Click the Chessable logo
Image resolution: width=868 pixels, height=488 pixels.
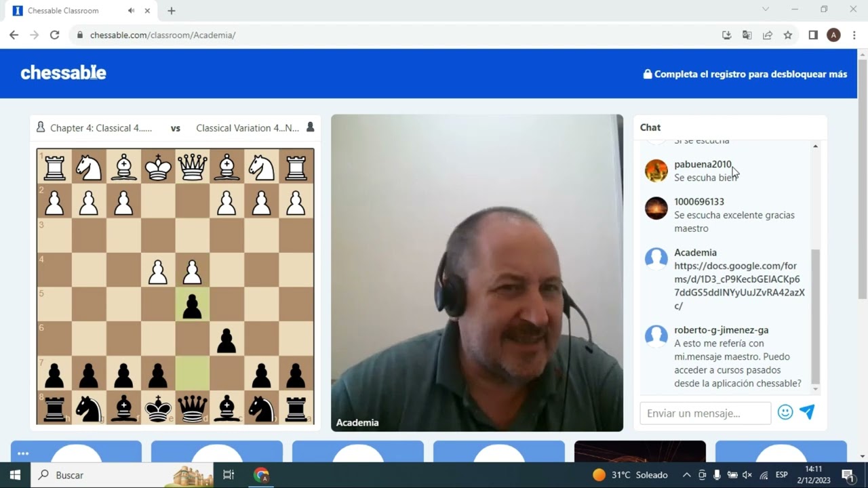tap(63, 73)
